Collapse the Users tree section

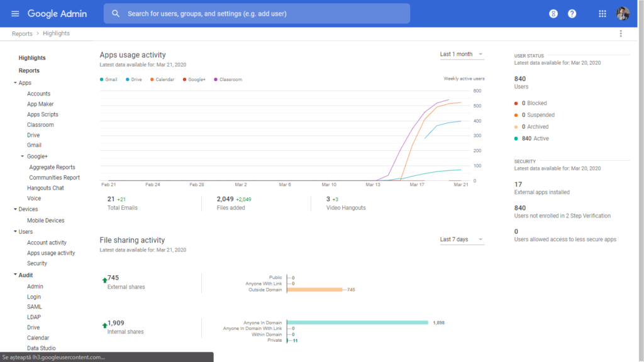coord(15,232)
